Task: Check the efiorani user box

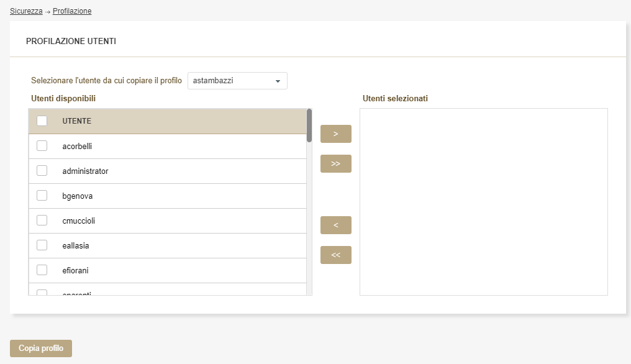Action: click(42, 270)
